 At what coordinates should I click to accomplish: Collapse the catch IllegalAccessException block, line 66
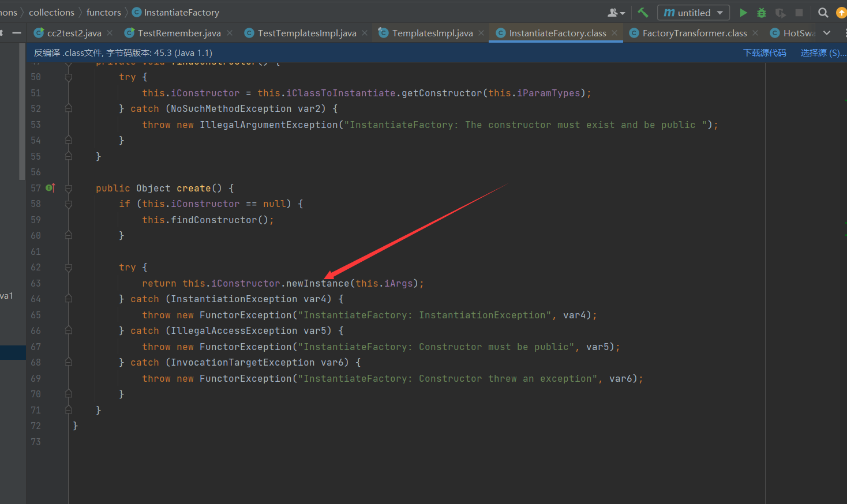(x=69, y=330)
